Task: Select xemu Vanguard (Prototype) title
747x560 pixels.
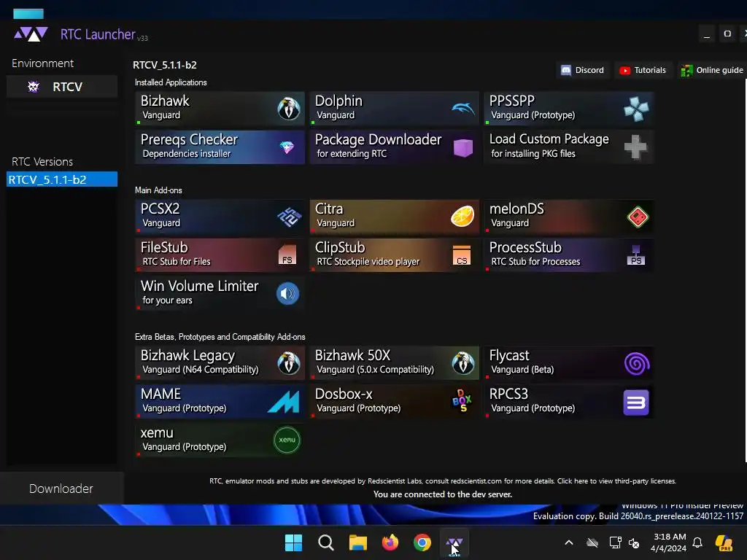Action: (x=157, y=433)
